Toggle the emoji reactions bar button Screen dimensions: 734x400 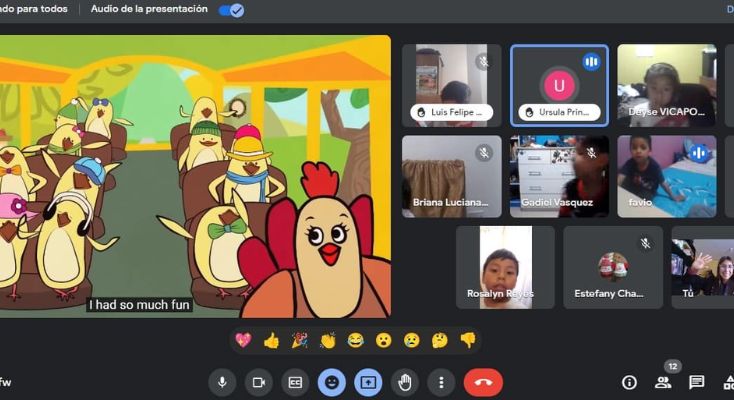click(x=331, y=382)
